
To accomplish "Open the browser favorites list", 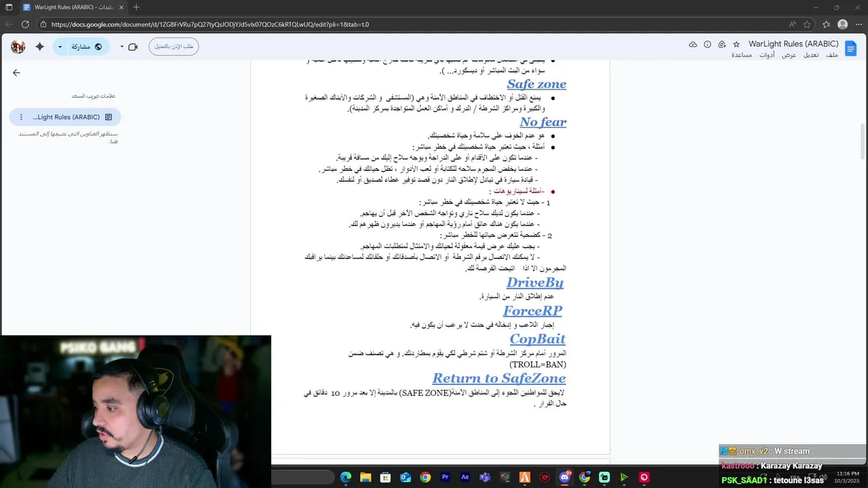I will click(x=826, y=24).
